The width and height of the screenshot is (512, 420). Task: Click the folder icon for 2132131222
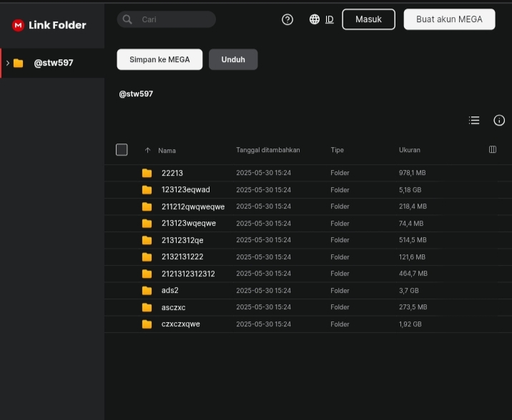pos(147,257)
